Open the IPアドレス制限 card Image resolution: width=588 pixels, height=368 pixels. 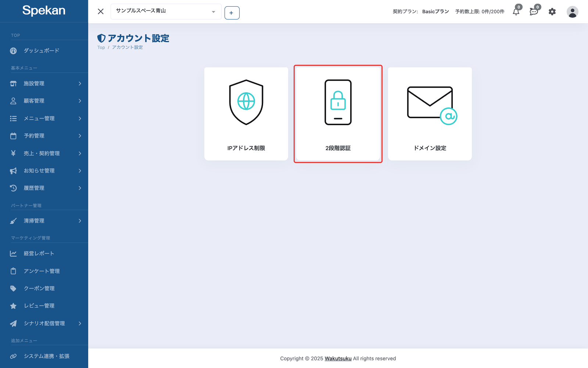(246, 114)
